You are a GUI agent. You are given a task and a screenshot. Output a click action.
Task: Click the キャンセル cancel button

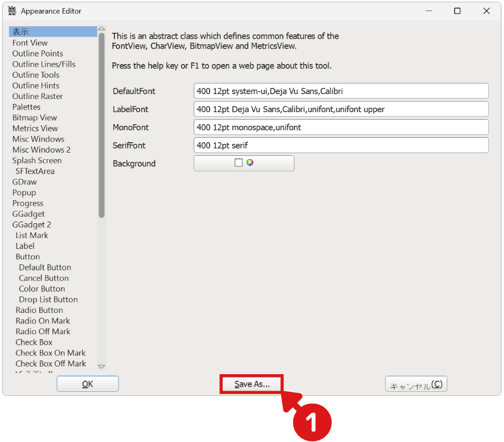[x=416, y=384]
